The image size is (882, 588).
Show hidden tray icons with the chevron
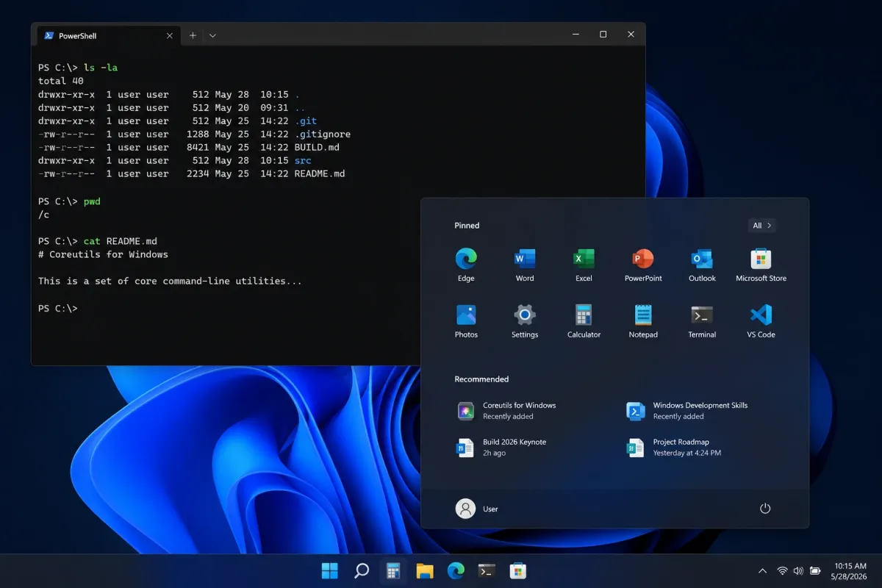[763, 571]
